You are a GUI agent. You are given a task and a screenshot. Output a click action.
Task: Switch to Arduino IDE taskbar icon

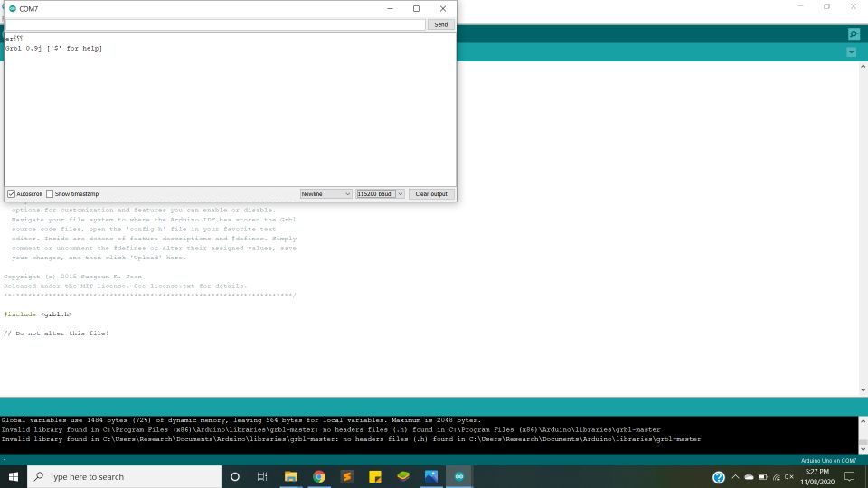pyautogui.click(x=459, y=476)
